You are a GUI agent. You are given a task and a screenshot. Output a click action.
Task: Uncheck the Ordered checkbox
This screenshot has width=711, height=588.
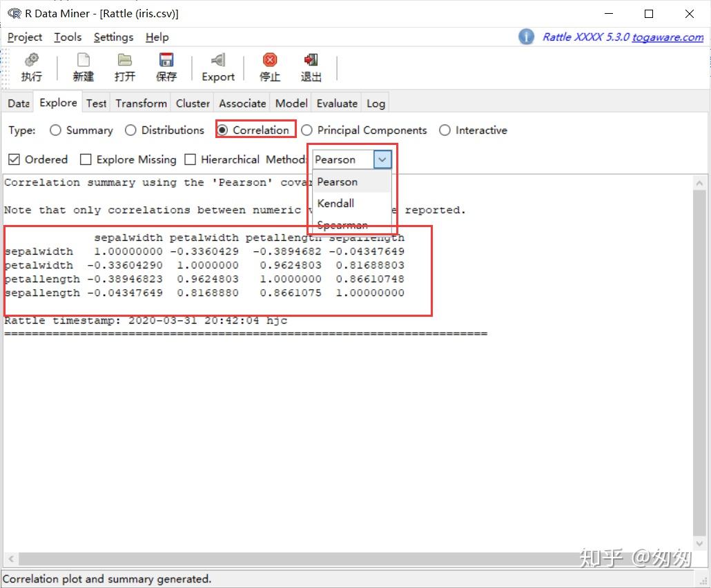coord(14,159)
